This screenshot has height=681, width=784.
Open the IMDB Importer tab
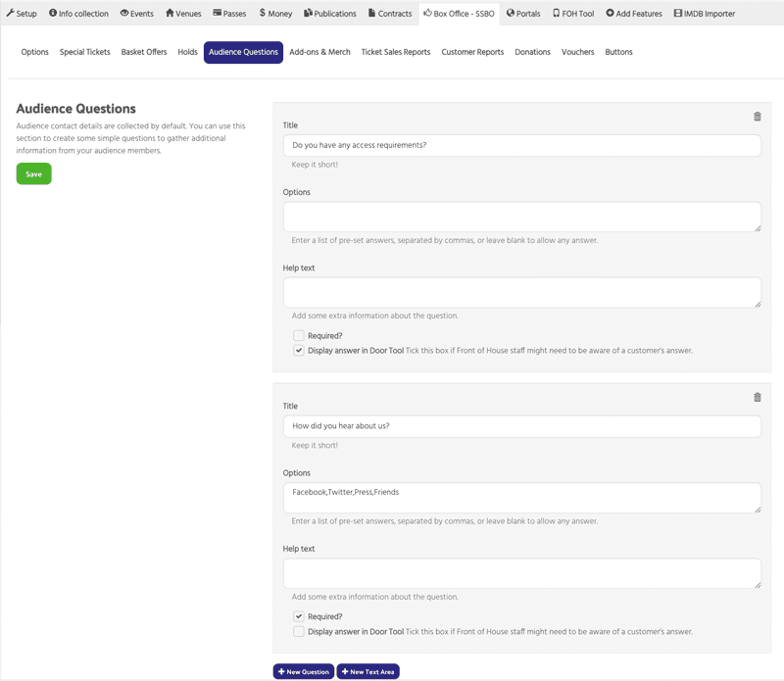(x=705, y=14)
